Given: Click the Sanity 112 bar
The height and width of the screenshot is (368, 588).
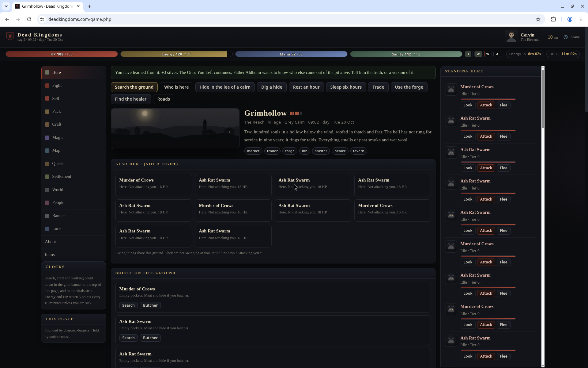Looking at the screenshot, I should click(x=406, y=54).
